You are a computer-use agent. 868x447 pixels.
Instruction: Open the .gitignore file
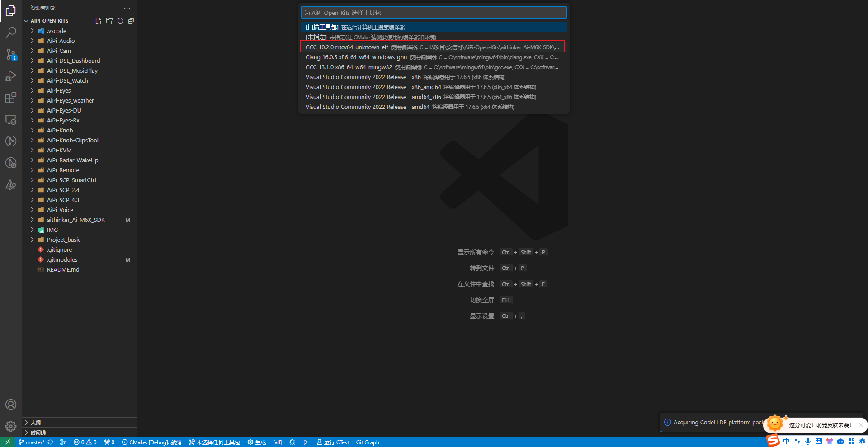pyautogui.click(x=80, y=249)
